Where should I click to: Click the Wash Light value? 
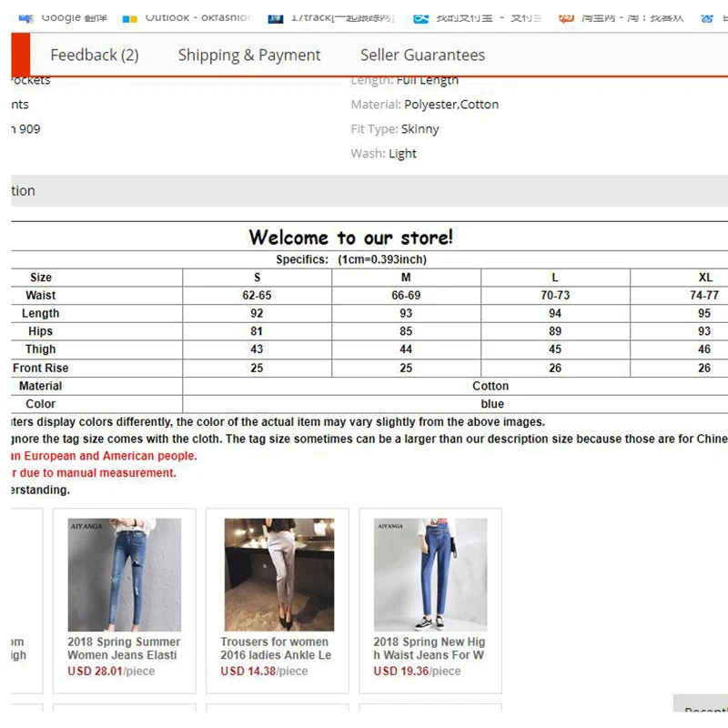tap(402, 154)
